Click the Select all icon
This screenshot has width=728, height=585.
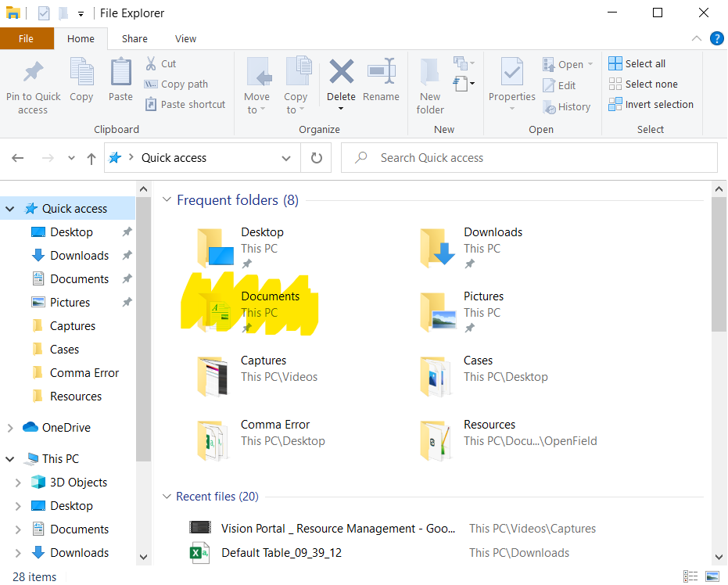615,63
